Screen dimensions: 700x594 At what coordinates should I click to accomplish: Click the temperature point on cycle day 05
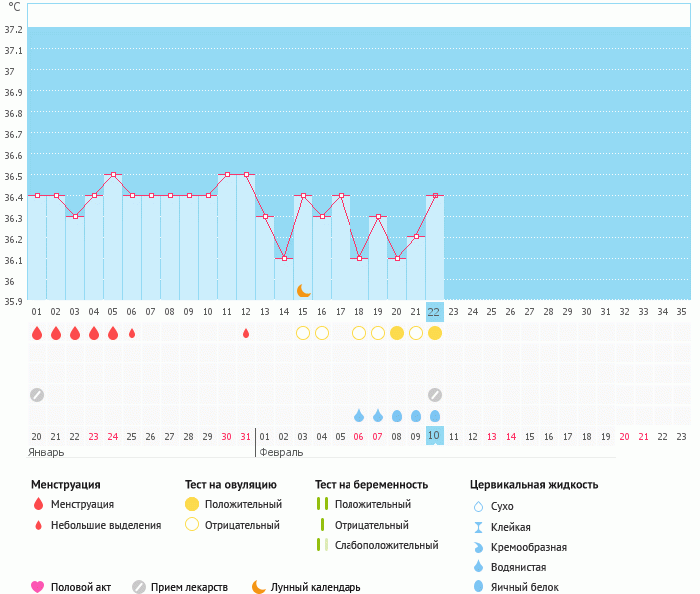click(113, 175)
